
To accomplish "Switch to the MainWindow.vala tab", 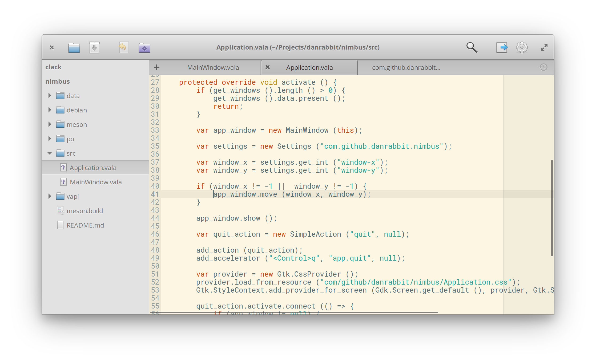I will 213,67.
